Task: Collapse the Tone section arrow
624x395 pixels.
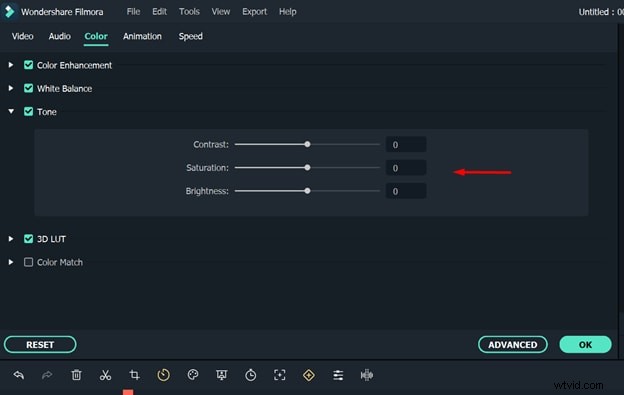Action: [11, 111]
